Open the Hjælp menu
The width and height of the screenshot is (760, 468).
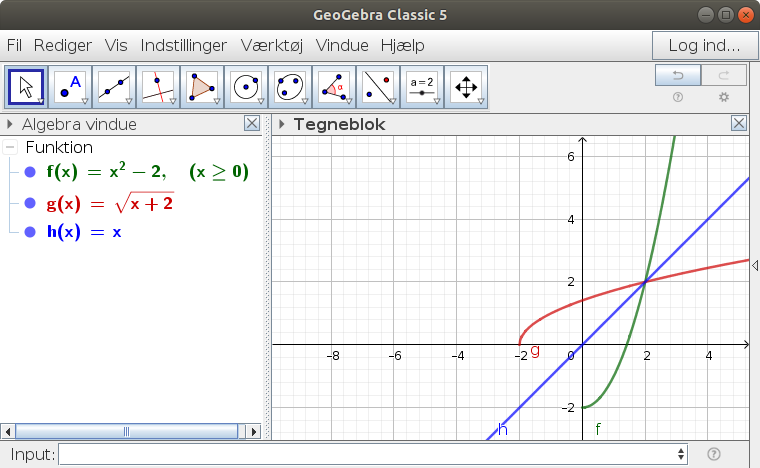(403, 46)
